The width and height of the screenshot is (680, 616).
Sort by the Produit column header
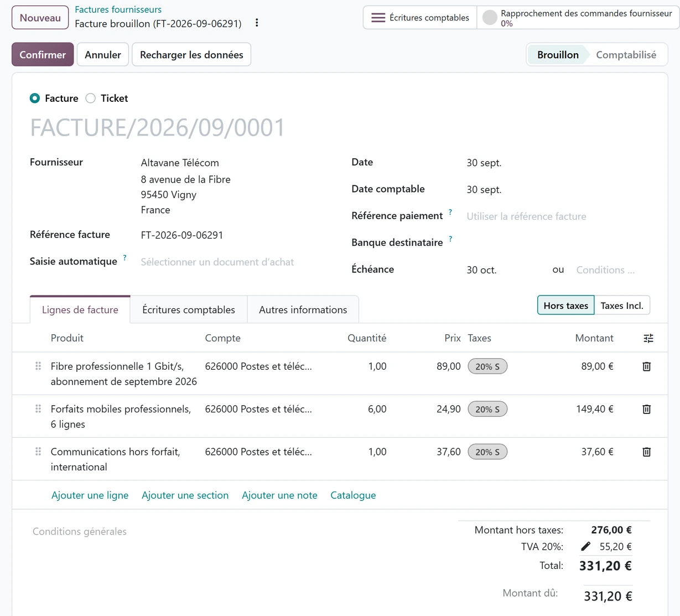click(x=67, y=338)
